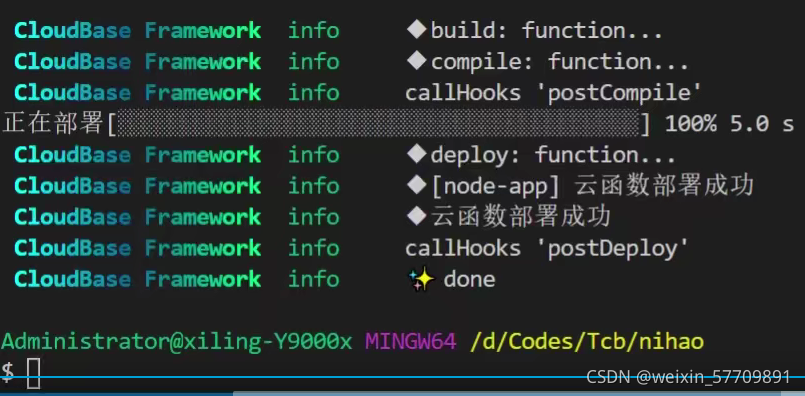Click the diamond bullet before compile: function...
805x396 pixels.
click(416, 62)
